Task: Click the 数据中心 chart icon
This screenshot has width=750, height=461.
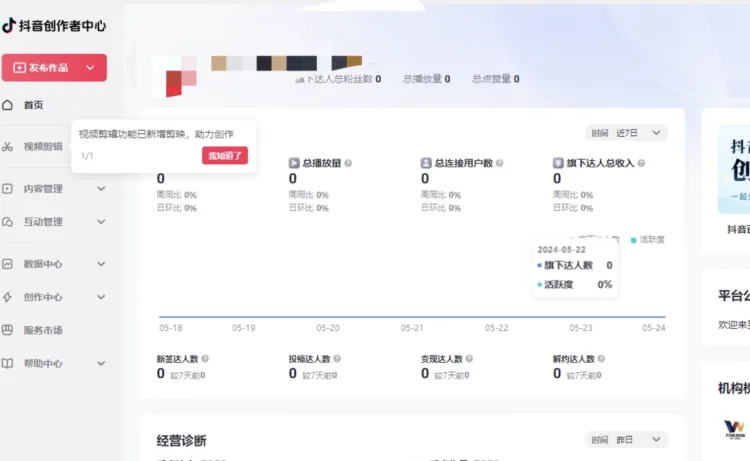Action: pos(7,264)
